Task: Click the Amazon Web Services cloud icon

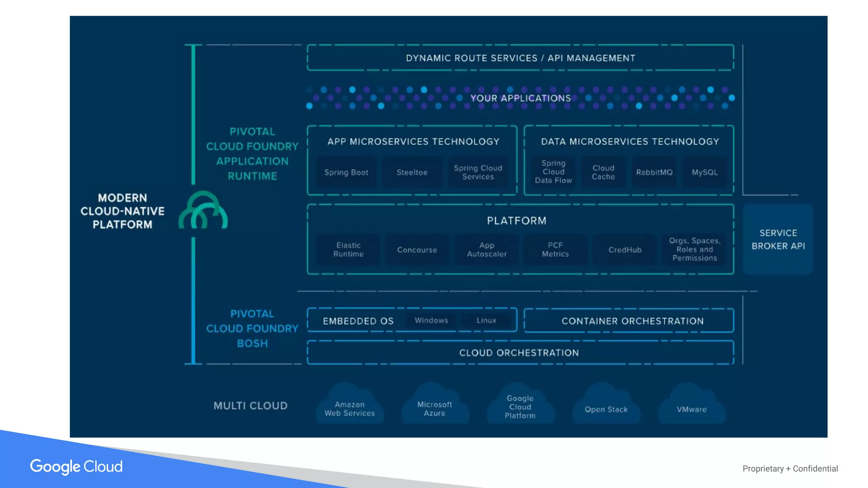Action: (350, 407)
